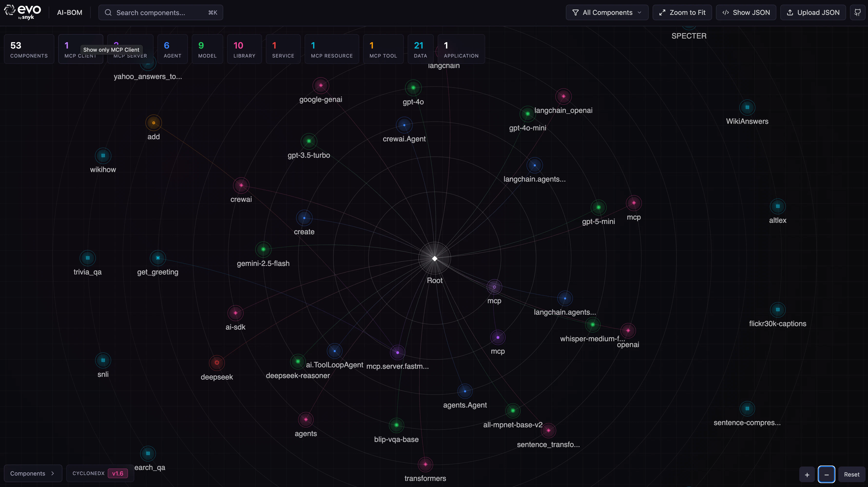Select the white Root node in the graph
868x487 pixels.
435,259
